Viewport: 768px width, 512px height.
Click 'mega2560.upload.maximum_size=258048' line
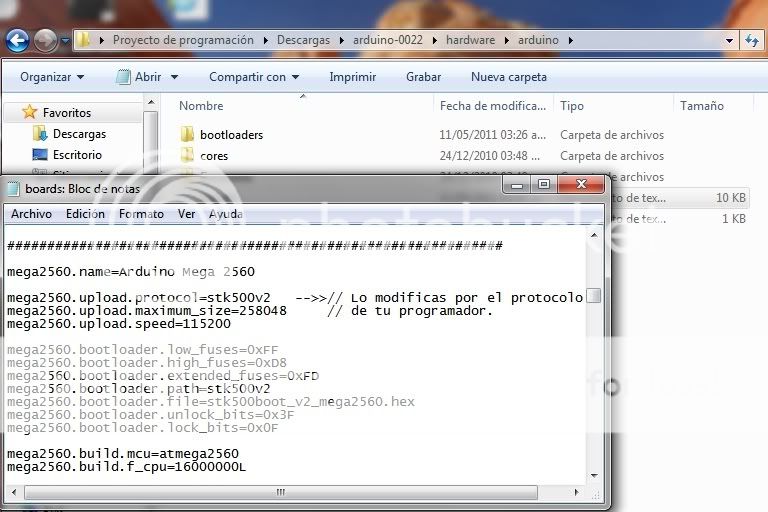pos(147,311)
